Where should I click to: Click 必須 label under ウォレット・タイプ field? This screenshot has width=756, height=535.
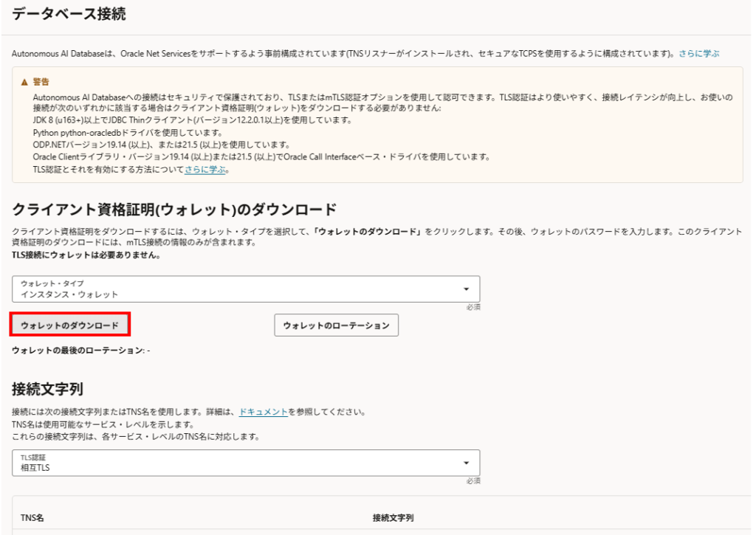[x=472, y=307]
